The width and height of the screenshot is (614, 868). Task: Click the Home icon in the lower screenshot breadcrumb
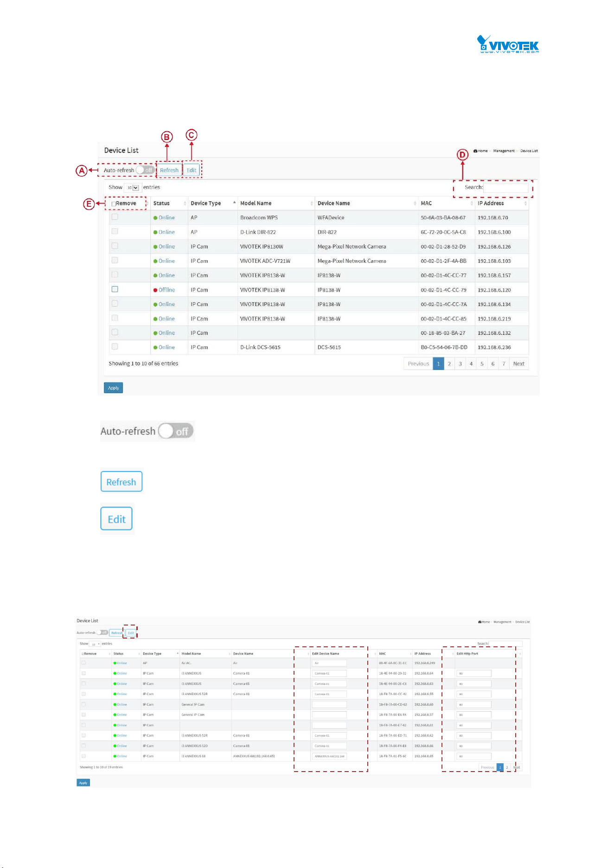(480, 622)
